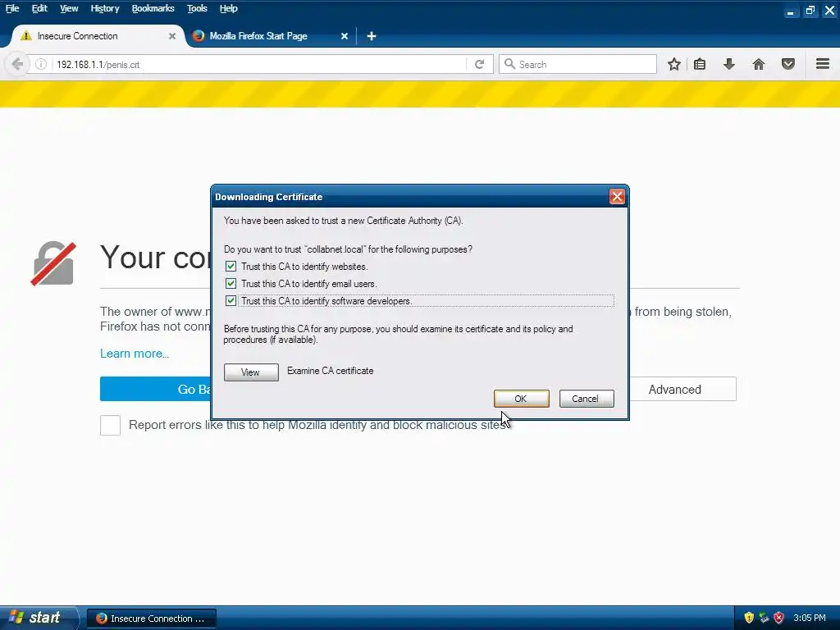Reload the current page
The image size is (840, 630).
tap(479, 64)
